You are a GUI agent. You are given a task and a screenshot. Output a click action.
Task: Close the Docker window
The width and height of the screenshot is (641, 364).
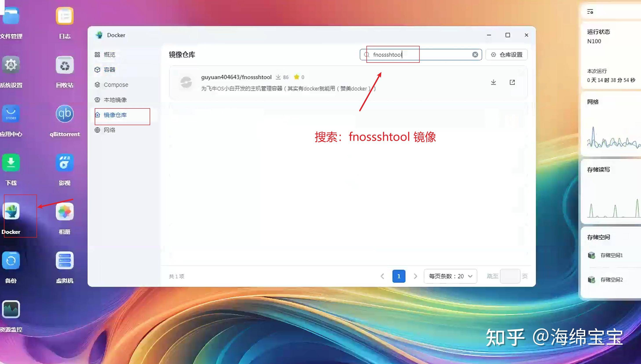coord(526,35)
